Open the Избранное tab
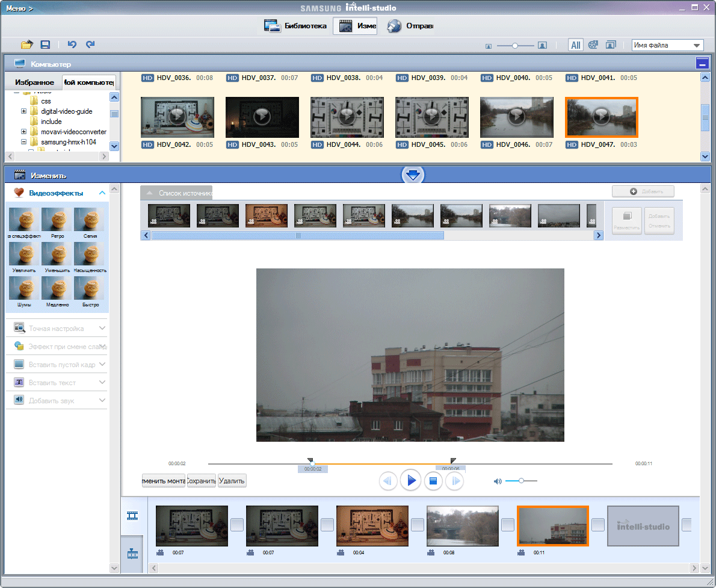This screenshot has width=716, height=588. (34, 82)
